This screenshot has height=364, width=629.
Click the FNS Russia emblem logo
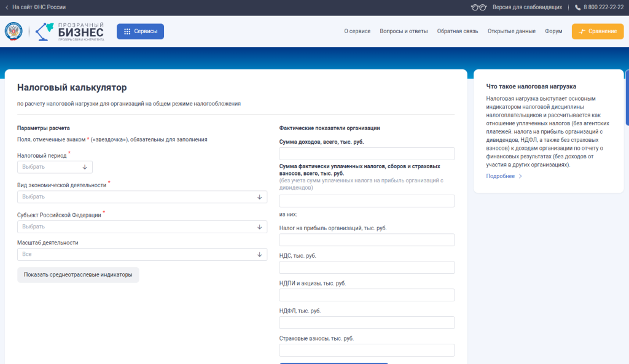click(x=14, y=31)
